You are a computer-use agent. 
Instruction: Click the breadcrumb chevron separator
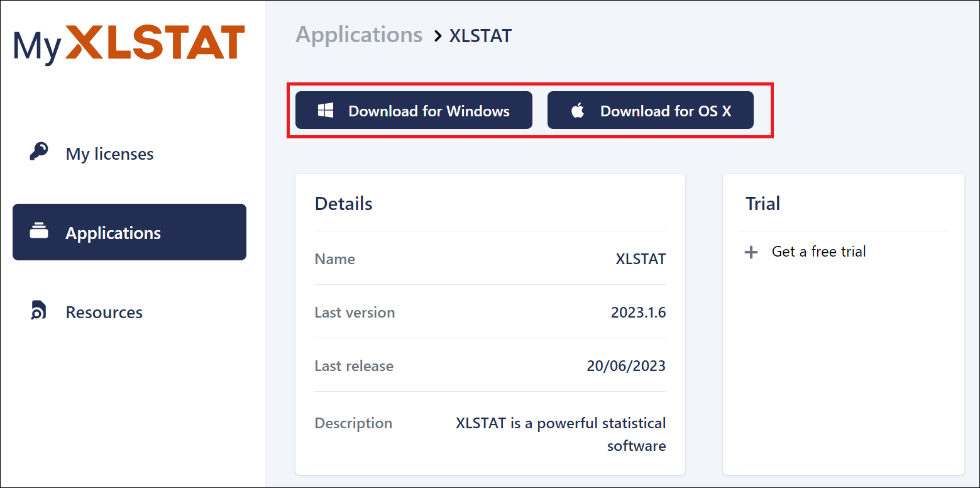(438, 36)
